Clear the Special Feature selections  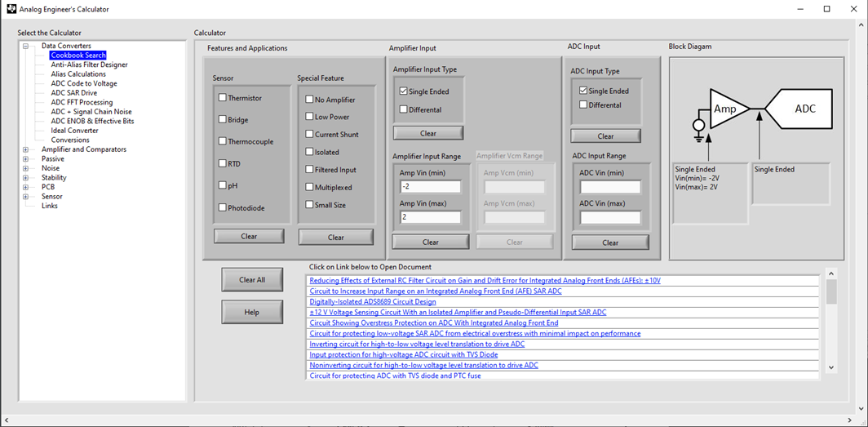click(x=336, y=238)
